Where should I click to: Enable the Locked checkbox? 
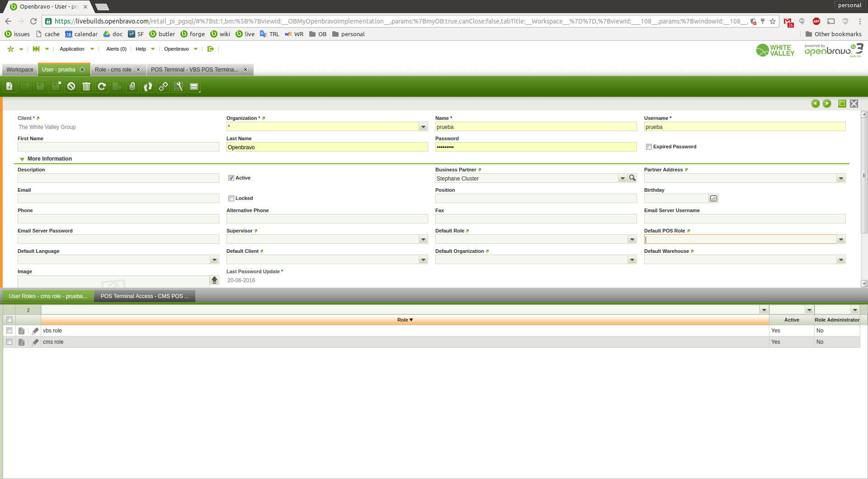pos(231,199)
